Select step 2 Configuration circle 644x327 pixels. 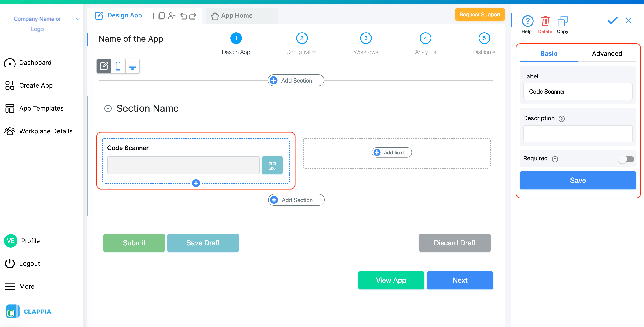302,38
